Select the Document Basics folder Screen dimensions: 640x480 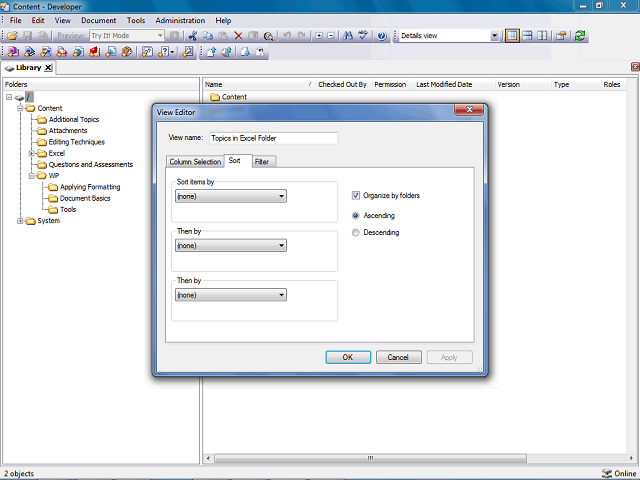pyautogui.click(x=85, y=198)
